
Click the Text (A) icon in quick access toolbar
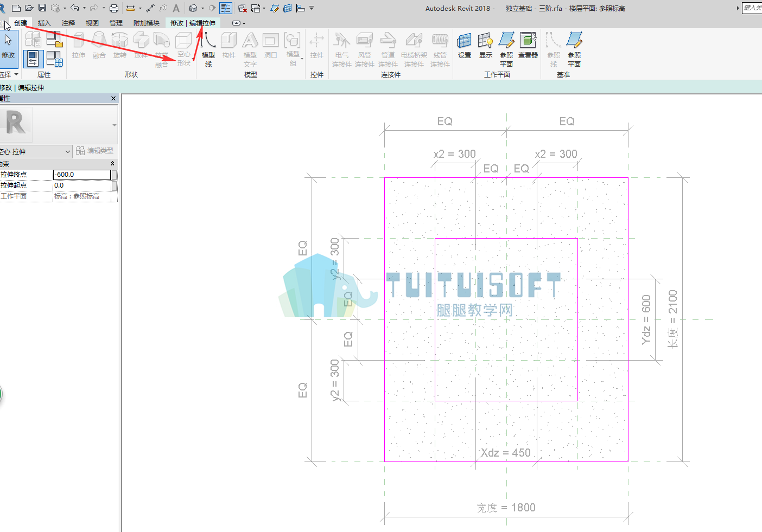pos(176,8)
